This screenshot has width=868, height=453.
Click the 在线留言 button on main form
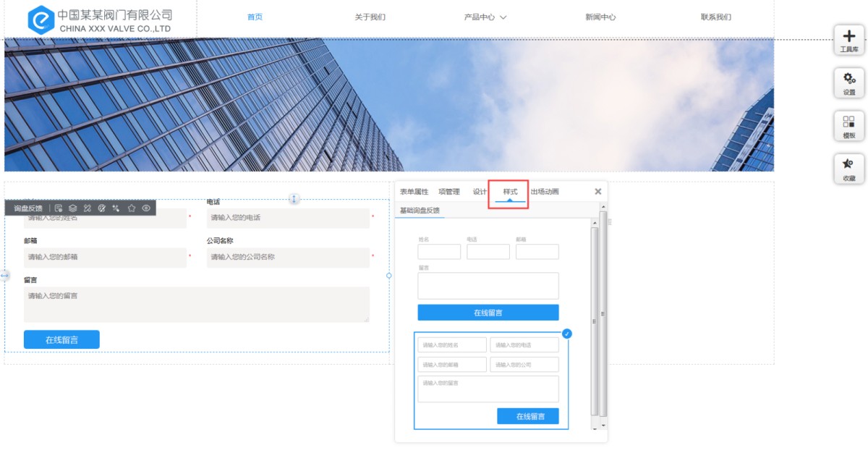(x=61, y=339)
